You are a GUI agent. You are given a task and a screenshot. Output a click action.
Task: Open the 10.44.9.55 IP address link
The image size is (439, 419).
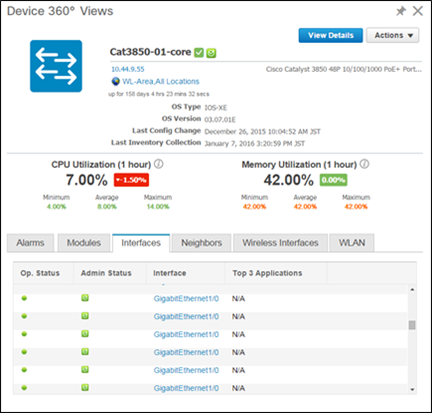tap(128, 69)
